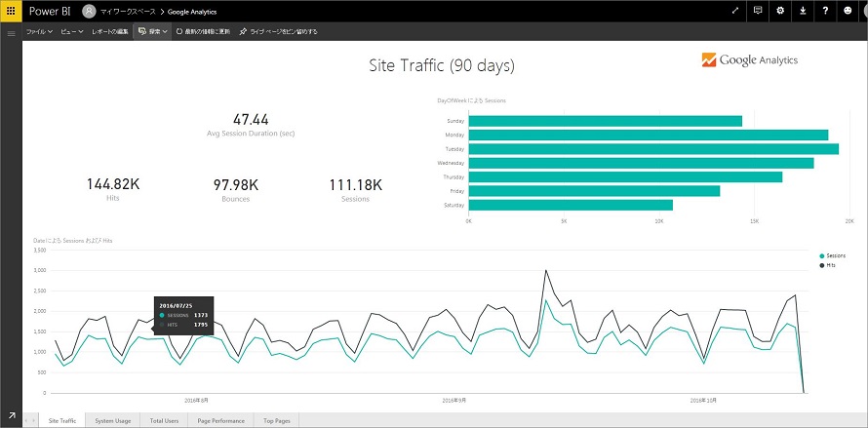Open the yellow app launcher grid

click(11, 11)
